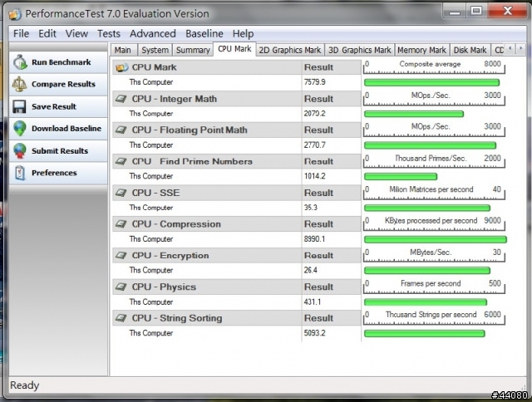Open the Help menu
Image resolution: width=532 pixels, height=402 pixels.
click(243, 33)
